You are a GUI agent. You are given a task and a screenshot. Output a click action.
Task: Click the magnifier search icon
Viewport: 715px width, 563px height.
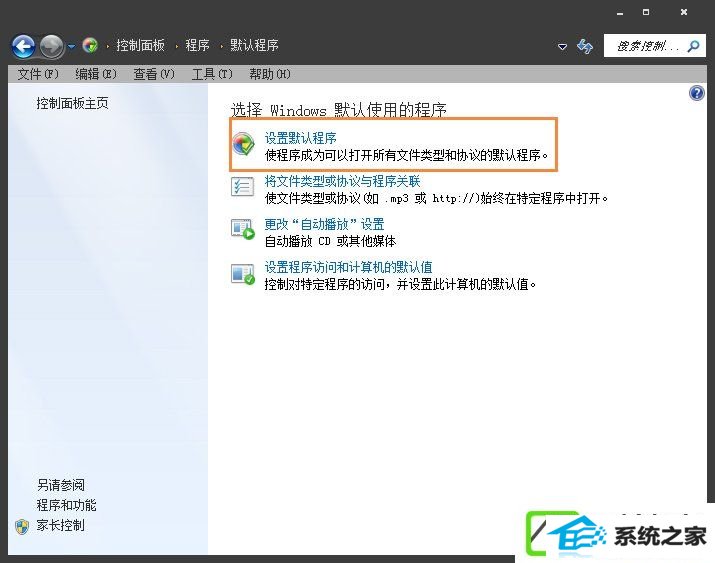click(694, 46)
